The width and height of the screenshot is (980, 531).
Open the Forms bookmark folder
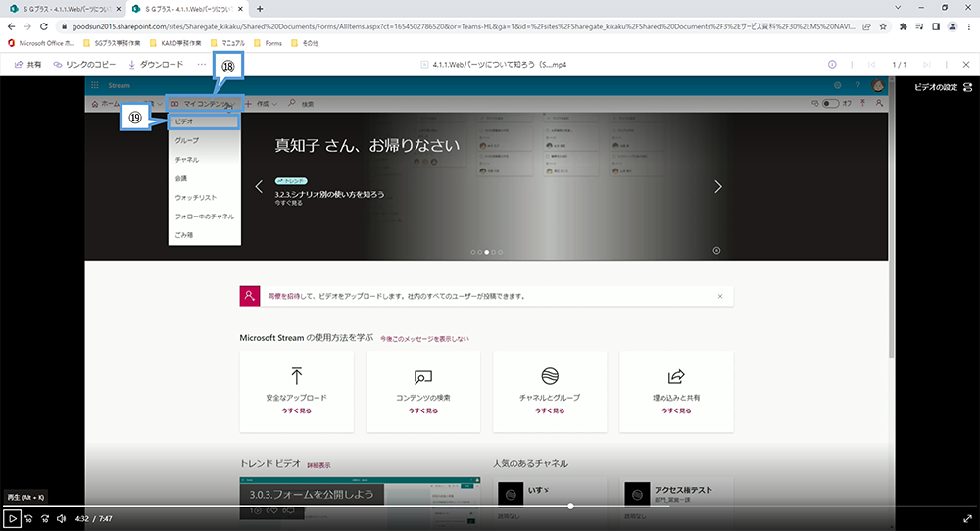point(268,43)
